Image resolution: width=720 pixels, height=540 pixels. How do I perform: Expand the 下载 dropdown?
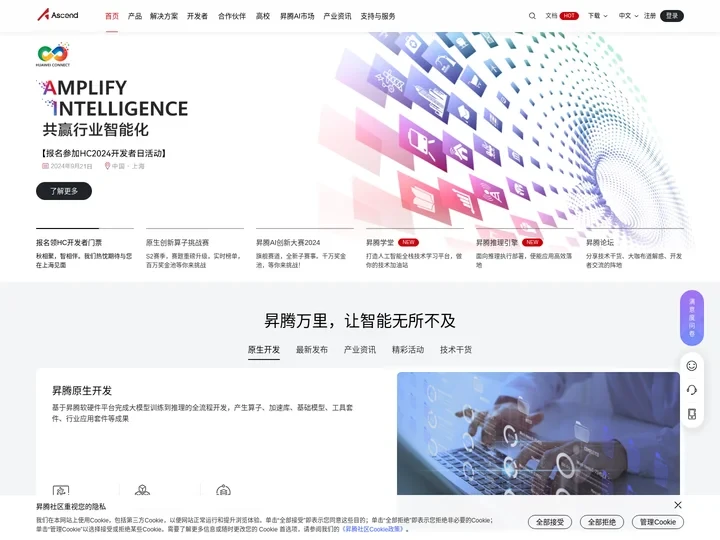597,16
